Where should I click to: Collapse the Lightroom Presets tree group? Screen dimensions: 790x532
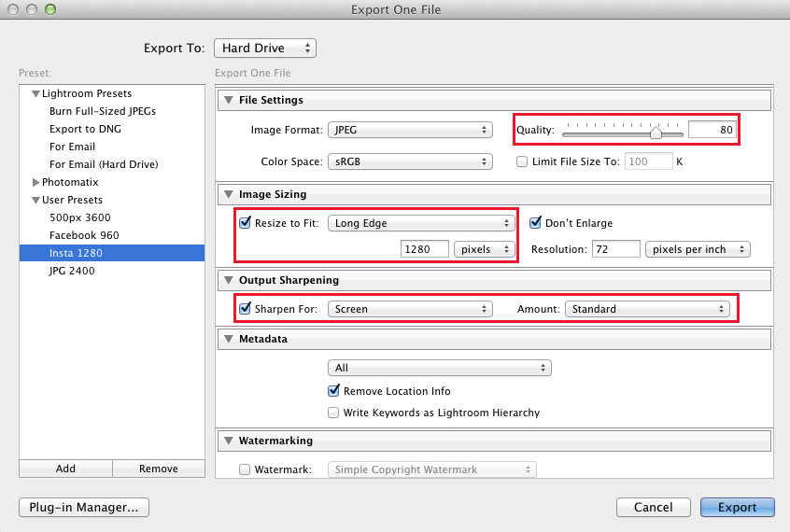point(35,93)
